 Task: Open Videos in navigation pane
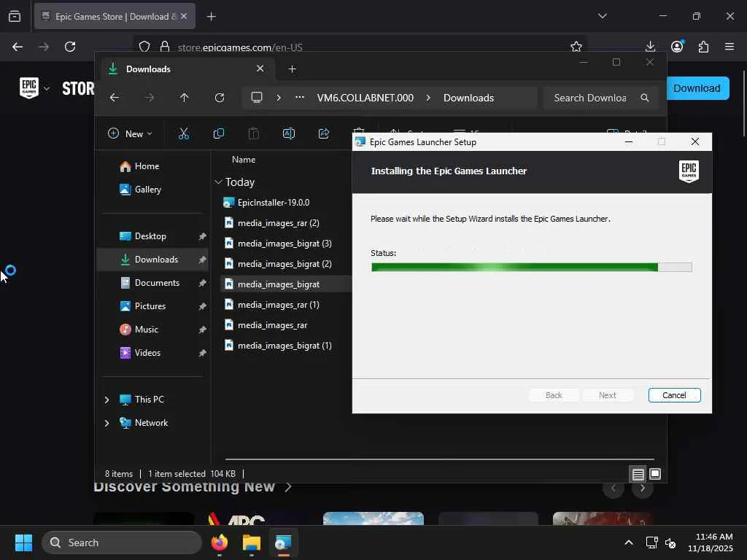pyautogui.click(x=147, y=353)
